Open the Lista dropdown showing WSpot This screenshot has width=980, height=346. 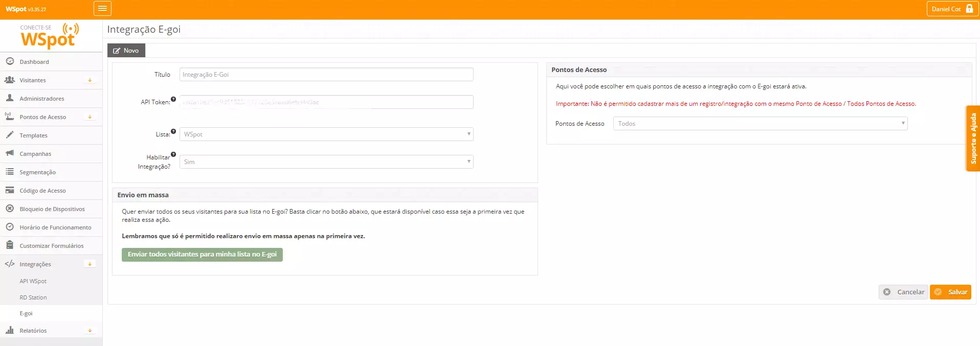tap(326, 134)
